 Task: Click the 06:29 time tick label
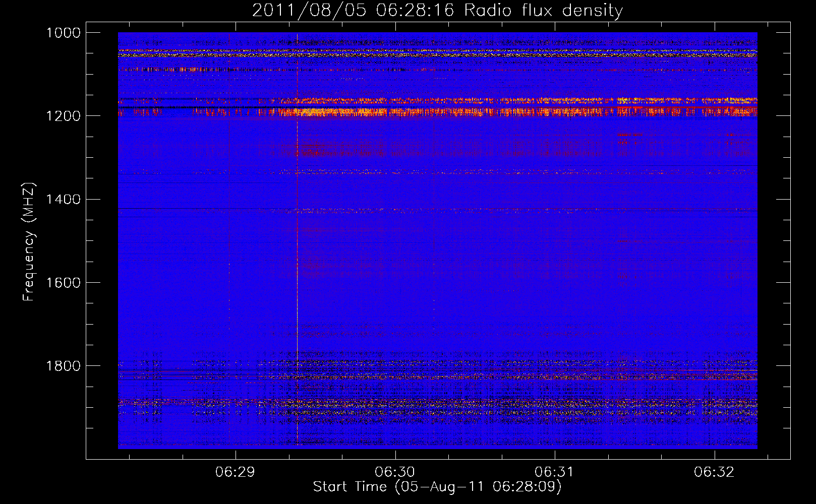[236, 472]
